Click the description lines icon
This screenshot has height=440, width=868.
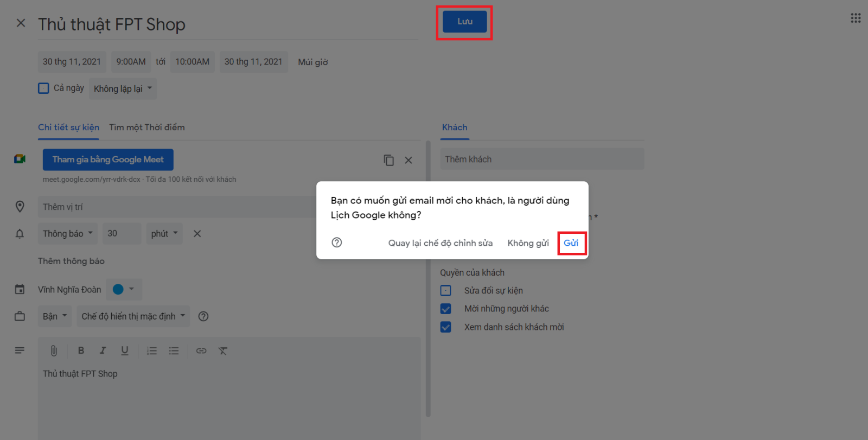click(20, 350)
